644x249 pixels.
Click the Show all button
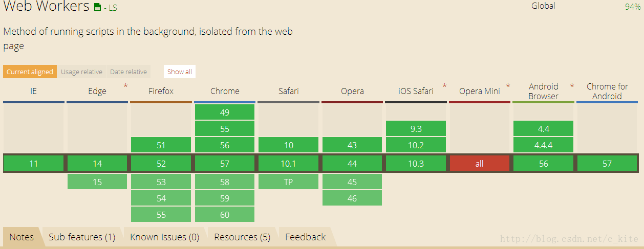[180, 72]
